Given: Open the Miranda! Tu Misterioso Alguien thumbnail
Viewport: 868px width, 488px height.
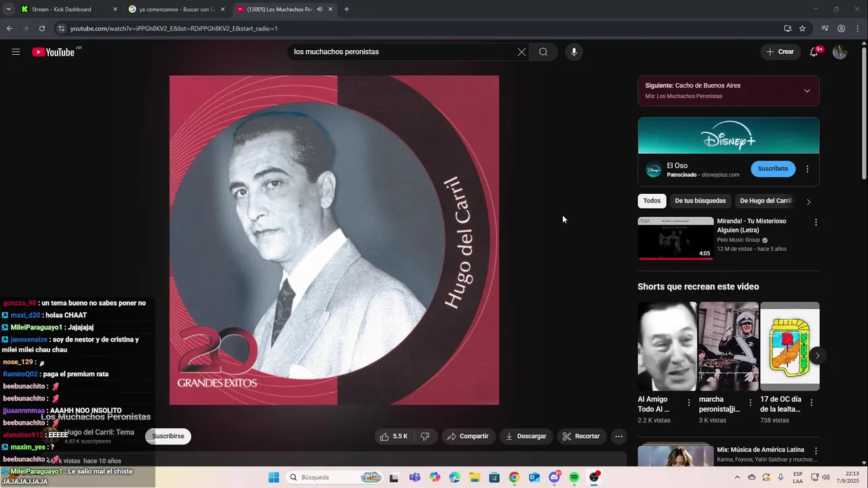Looking at the screenshot, I should click(675, 238).
